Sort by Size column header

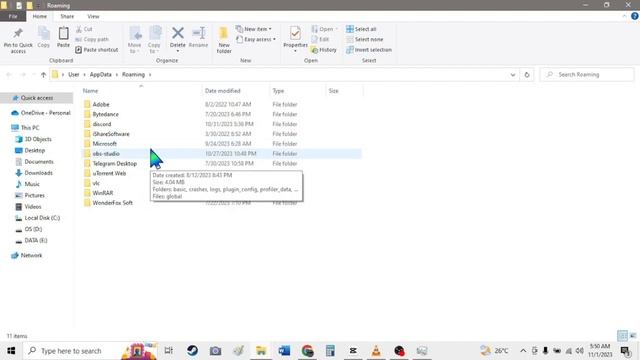tap(344, 91)
